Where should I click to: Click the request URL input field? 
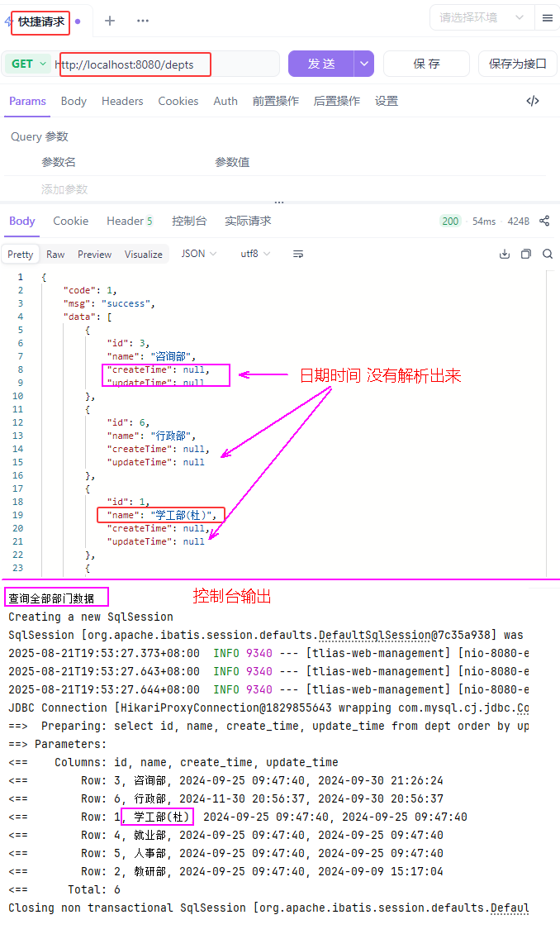point(165,64)
